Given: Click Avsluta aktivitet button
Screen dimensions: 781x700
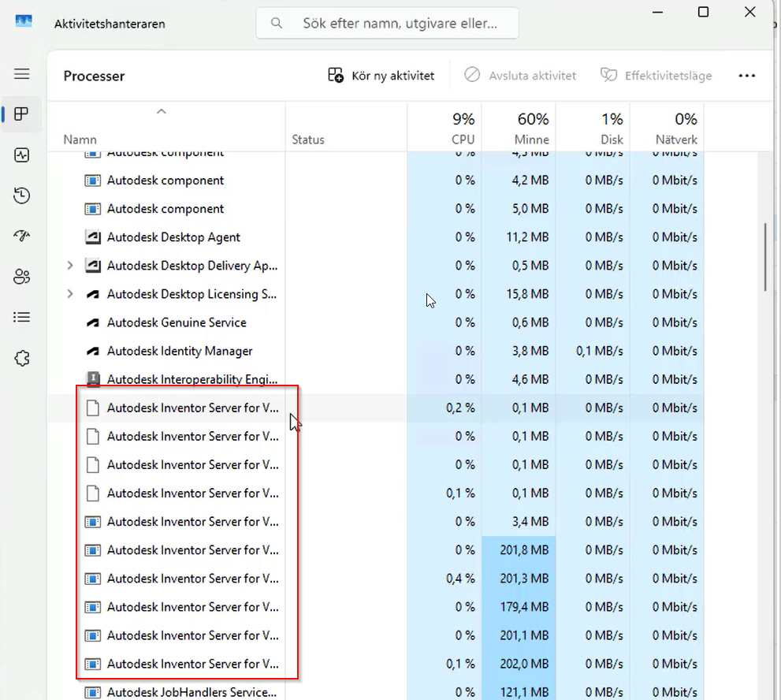Looking at the screenshot, I should 520,76.
